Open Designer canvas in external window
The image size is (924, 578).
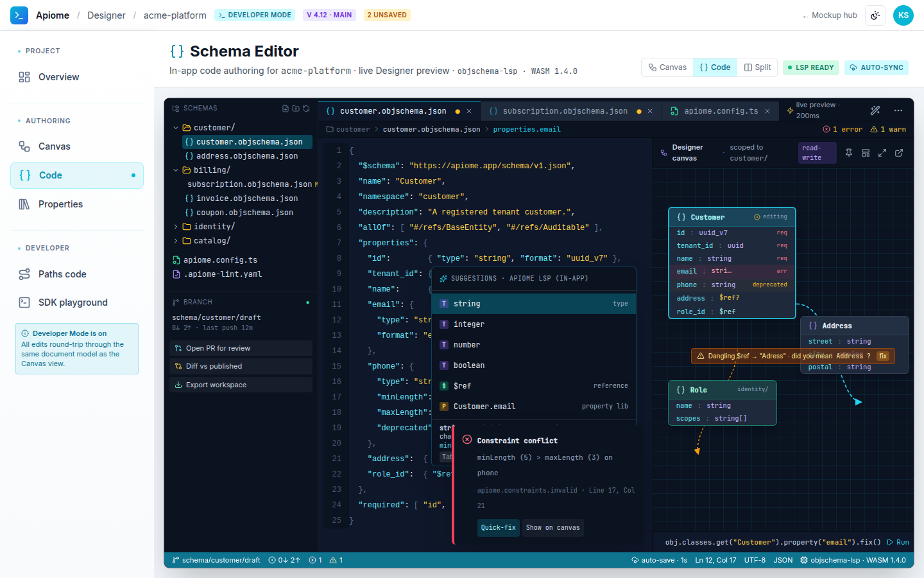(899, 153)
